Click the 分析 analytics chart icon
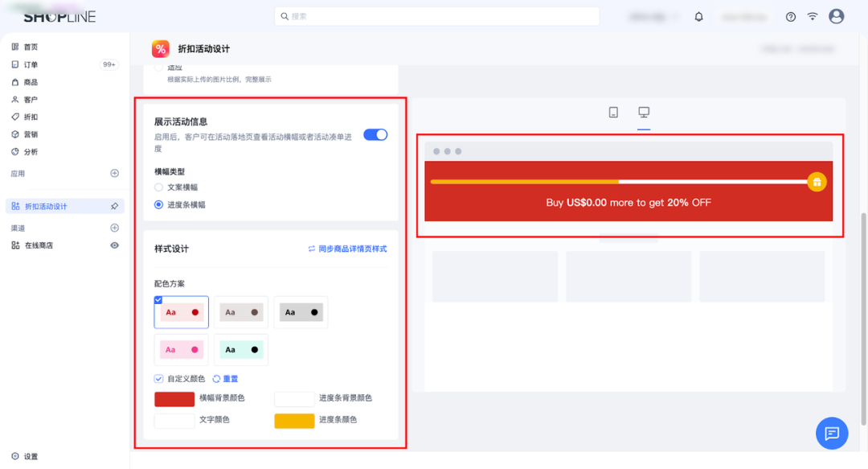The image size is (868, 469). point(15,152)
